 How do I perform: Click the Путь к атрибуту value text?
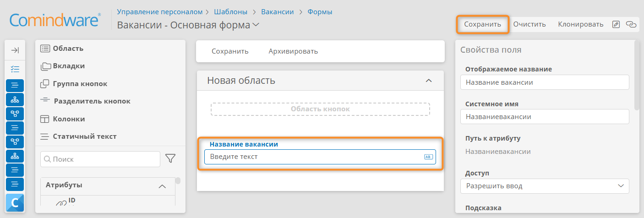pyautogui.click(x=498, y=151)
